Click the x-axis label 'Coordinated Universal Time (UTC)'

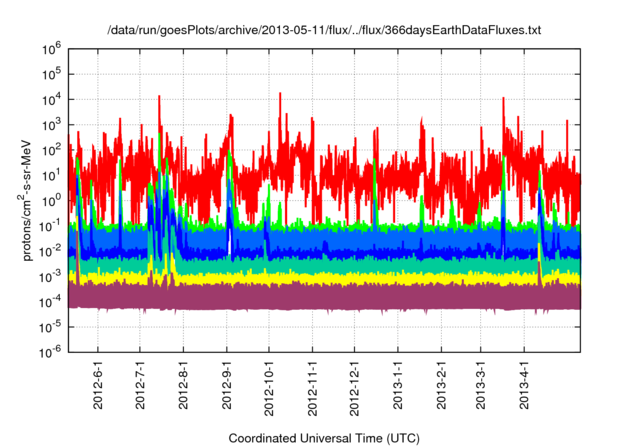tap(324, 439)
